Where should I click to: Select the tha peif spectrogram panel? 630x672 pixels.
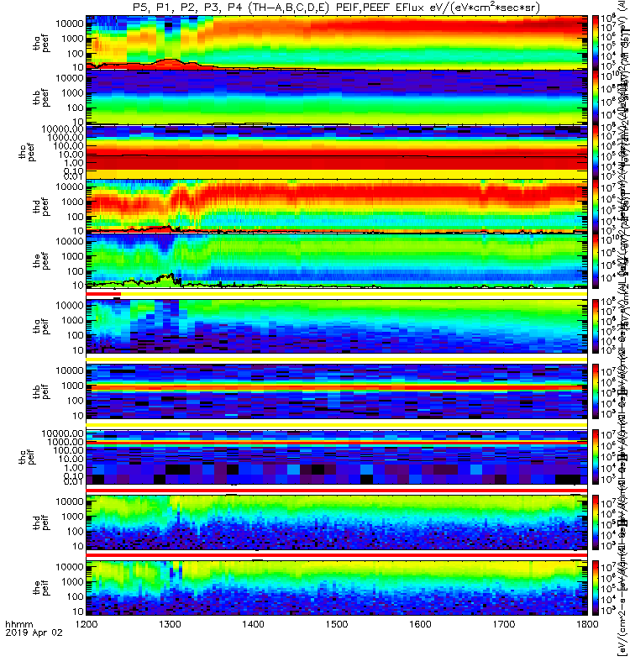pos(337,326)
